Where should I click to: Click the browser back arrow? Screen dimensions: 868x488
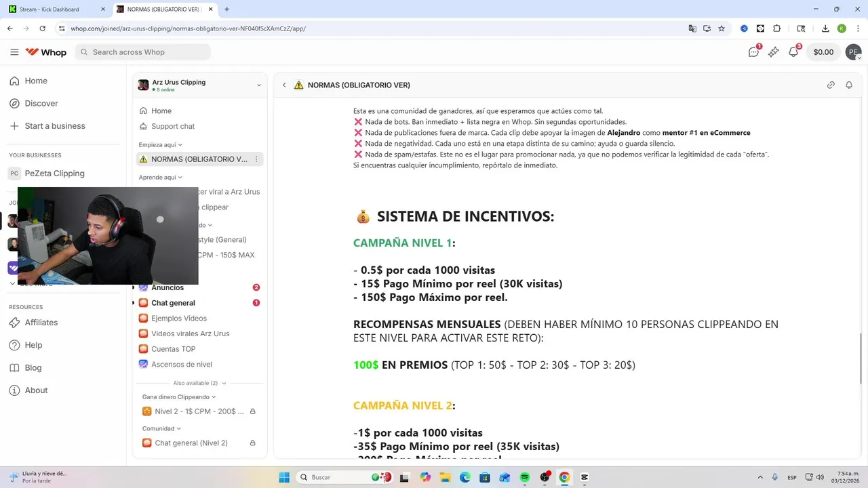9,28
